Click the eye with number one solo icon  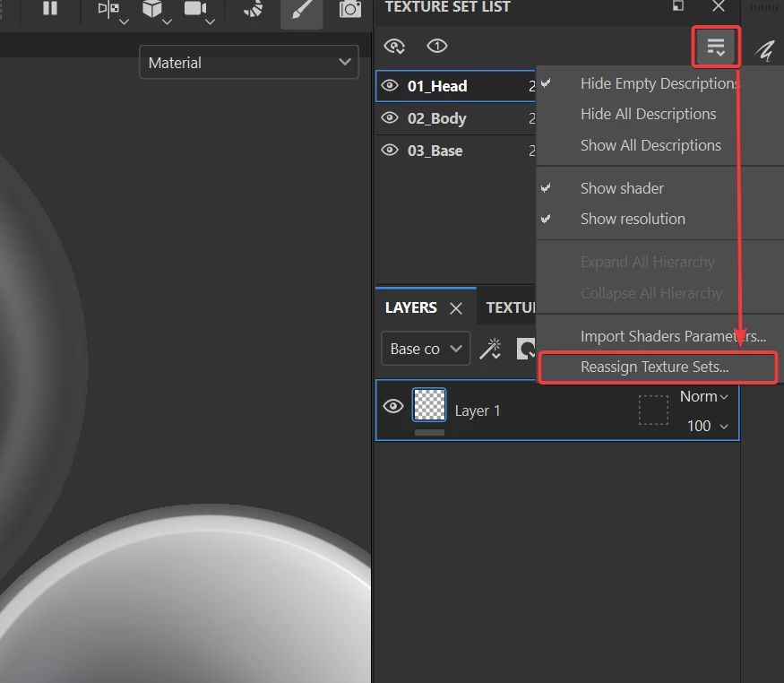click(x=437, y=46)
